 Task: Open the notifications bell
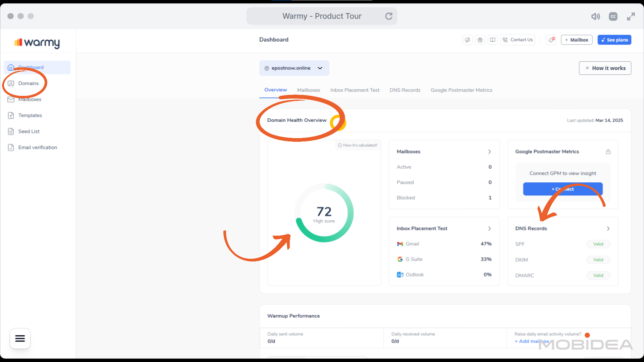tap(551, 40)
